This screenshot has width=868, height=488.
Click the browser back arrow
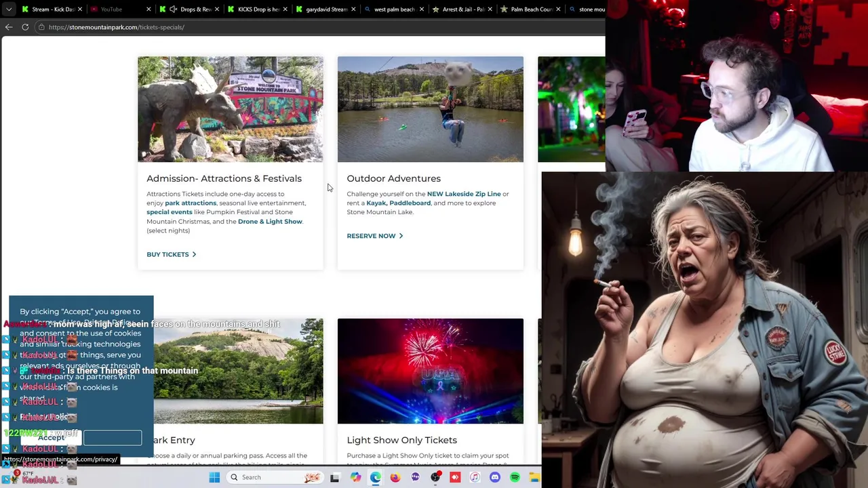click(9, 27)
